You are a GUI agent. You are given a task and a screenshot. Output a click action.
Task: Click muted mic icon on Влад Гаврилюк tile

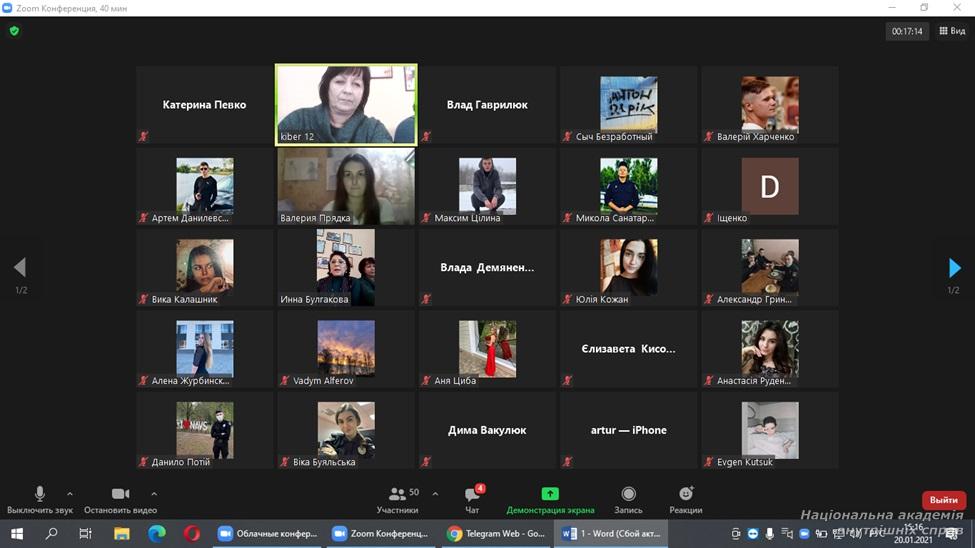(426, 136)
